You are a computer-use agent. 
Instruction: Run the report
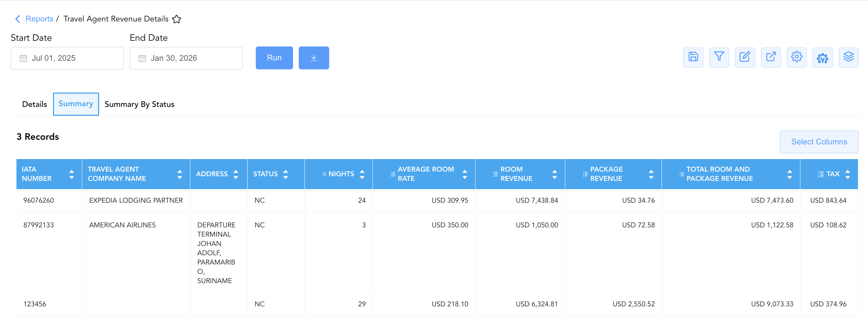pyautogui.click(x=274, y=58)
